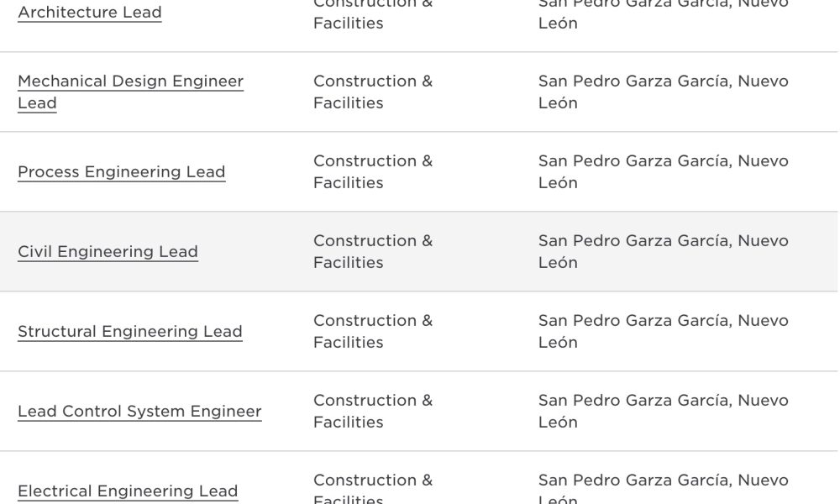Click the department cell in Mechanical Design Engineer row

point(373,92)
